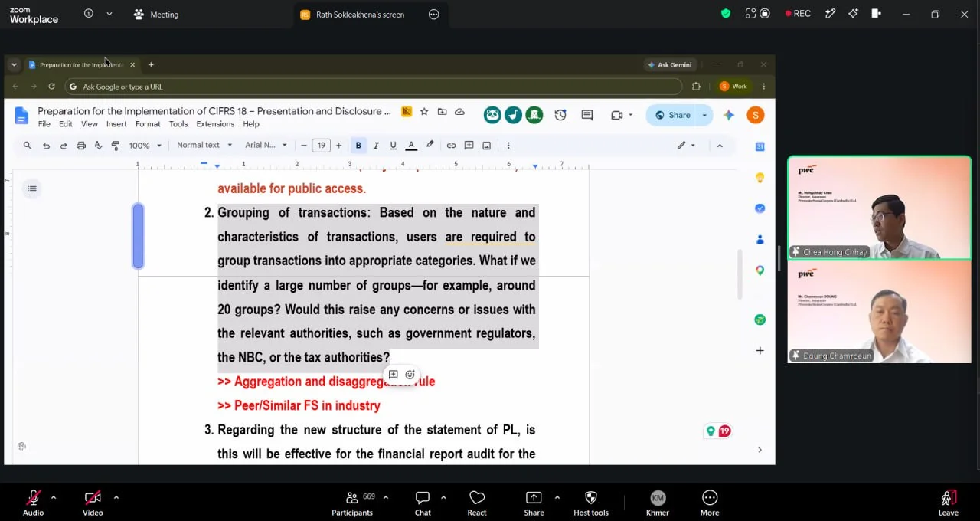This screenshot has width=980, height=521.
Task: Unmute the Audio microphone
Action: (x=33, y=503)
